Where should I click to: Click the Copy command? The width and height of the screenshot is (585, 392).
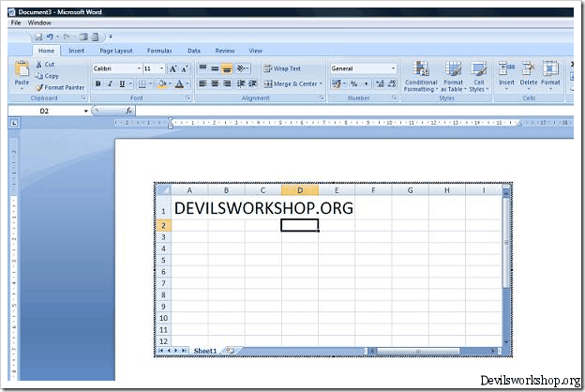coord(48,76)
